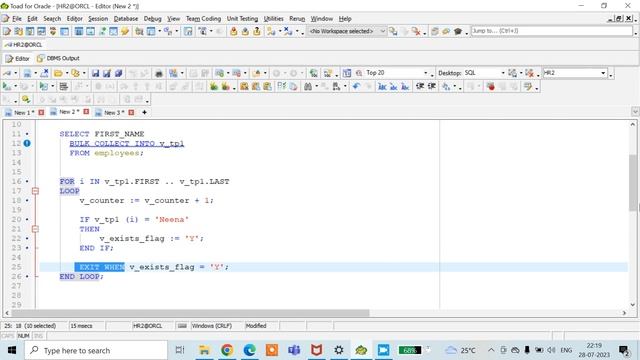Screen dimensions: 640x360
Task: Click the first indent lines icon
Action: coord(420,86)
